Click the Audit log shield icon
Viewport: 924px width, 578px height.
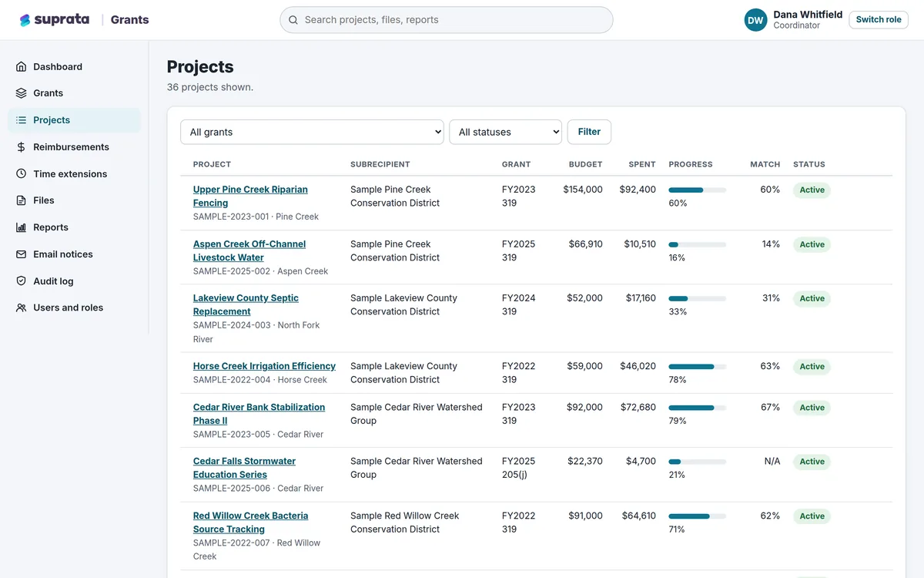click(x=22, y=281)
